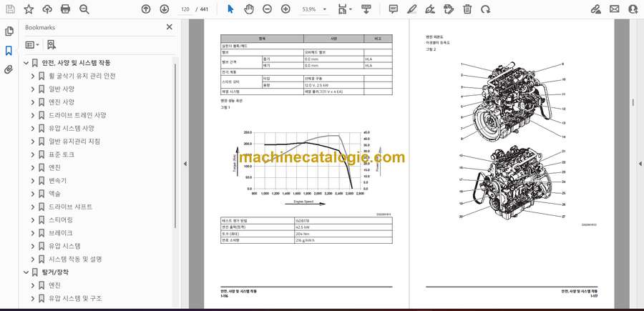Screen dimensions: 644x311
Task: Zoom out with the minus button
Action: coord(268,9)
